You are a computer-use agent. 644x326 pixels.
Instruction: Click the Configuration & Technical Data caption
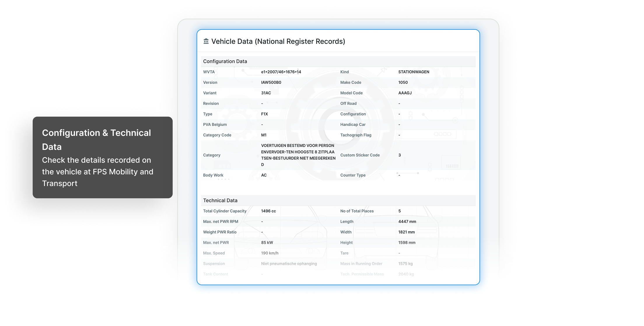coord(96,139)
